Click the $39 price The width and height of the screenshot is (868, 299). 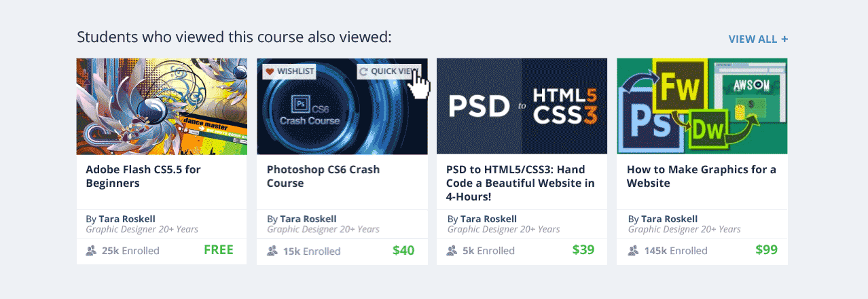[583, 249]
